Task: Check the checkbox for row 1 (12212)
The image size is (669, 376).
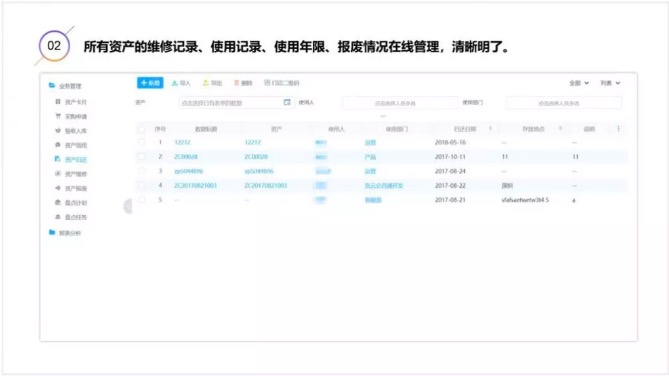Action: 142,142
